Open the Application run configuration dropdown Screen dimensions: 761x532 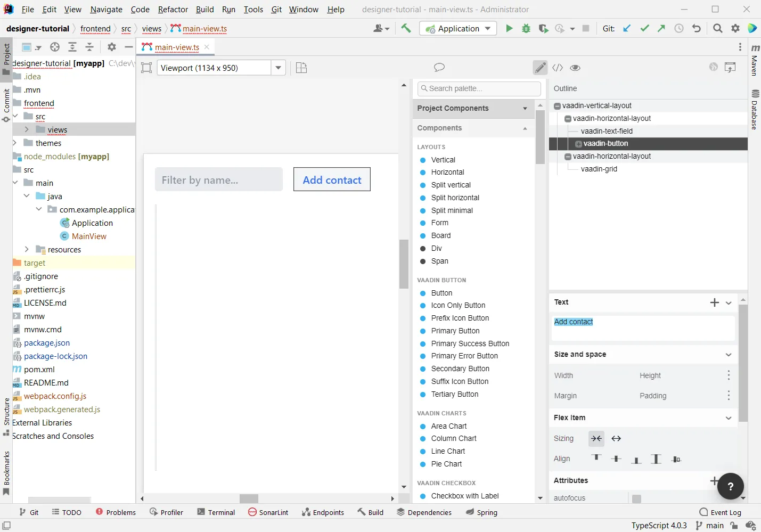487,28
